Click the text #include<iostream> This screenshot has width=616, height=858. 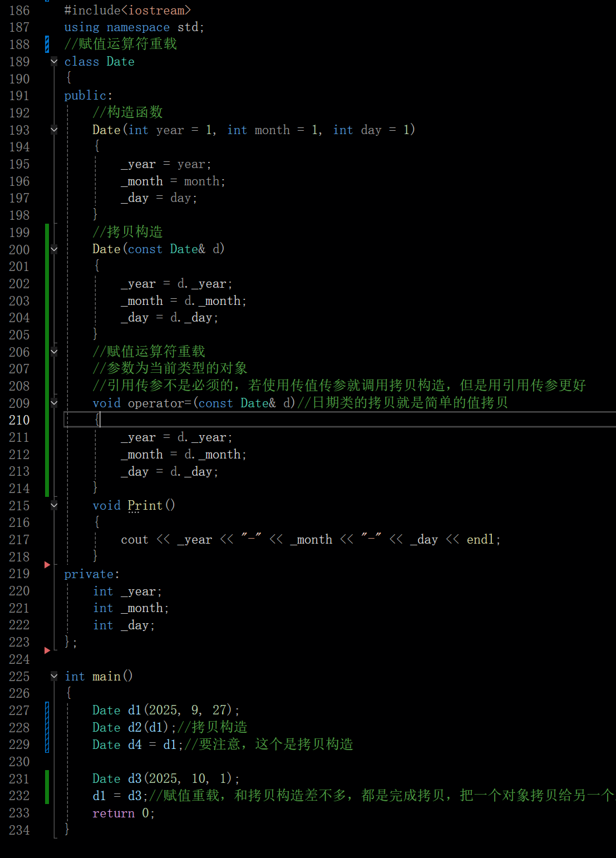tap(127, 11)
